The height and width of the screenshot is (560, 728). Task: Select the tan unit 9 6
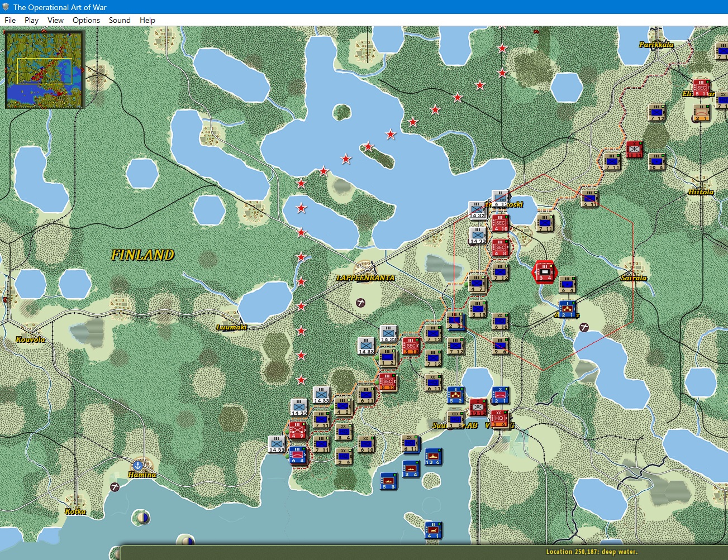501,346
